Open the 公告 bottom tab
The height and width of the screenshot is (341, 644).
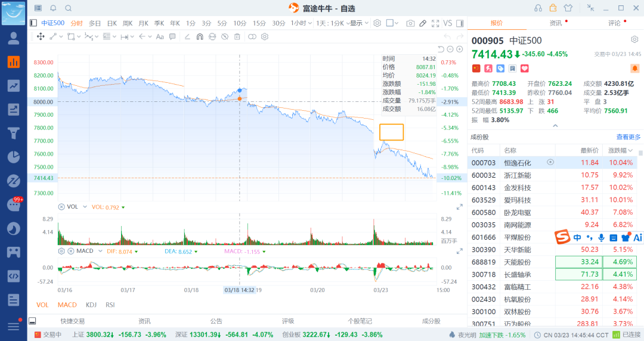216,321
